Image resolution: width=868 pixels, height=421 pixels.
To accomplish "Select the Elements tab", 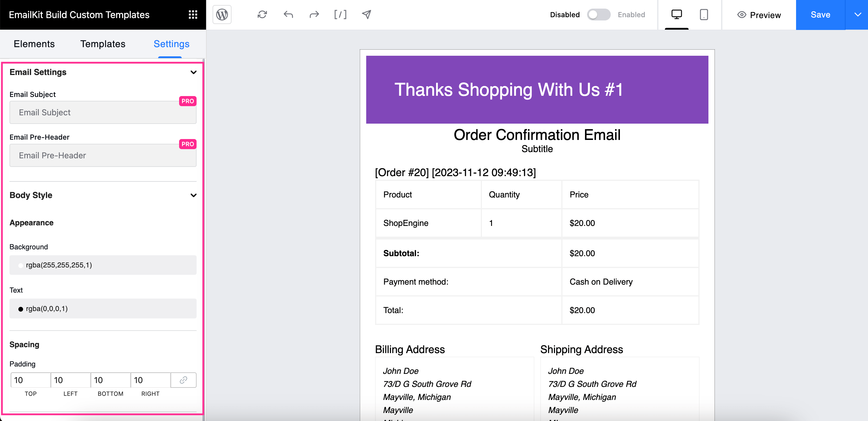I will coord(35,43).
